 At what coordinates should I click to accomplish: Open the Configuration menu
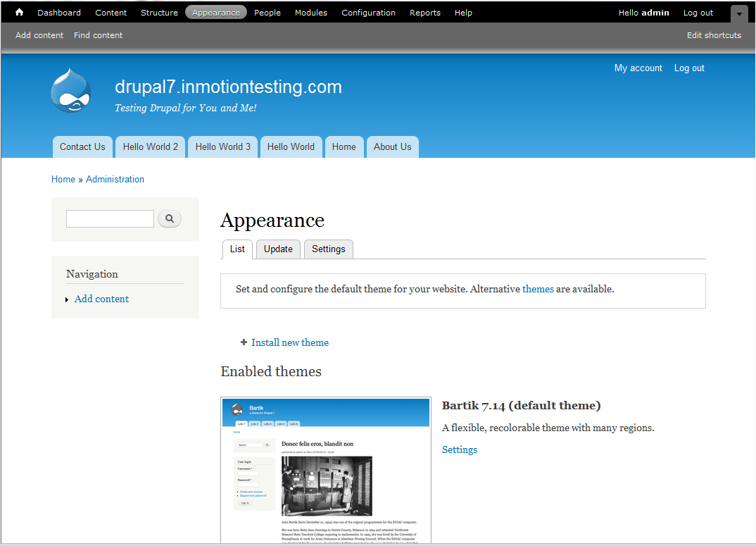point(368,12)
